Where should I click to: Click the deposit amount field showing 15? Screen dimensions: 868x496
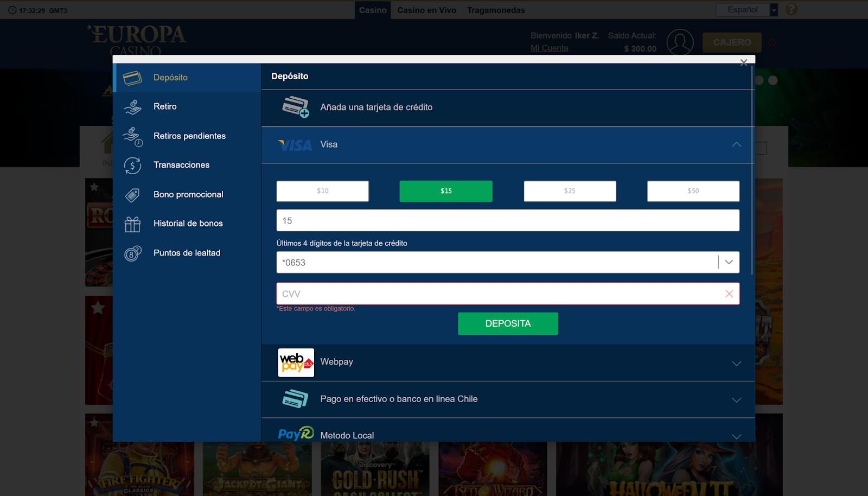pos(508,220)
